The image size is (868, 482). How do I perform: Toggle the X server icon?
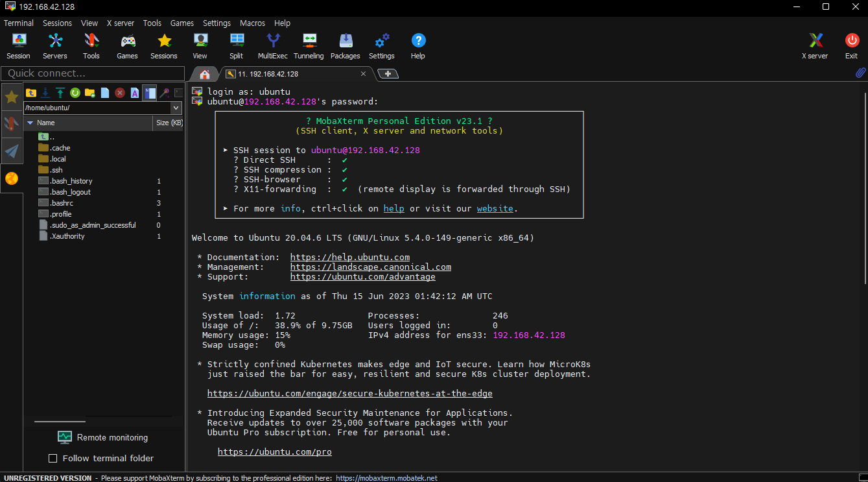pos(815,46)
